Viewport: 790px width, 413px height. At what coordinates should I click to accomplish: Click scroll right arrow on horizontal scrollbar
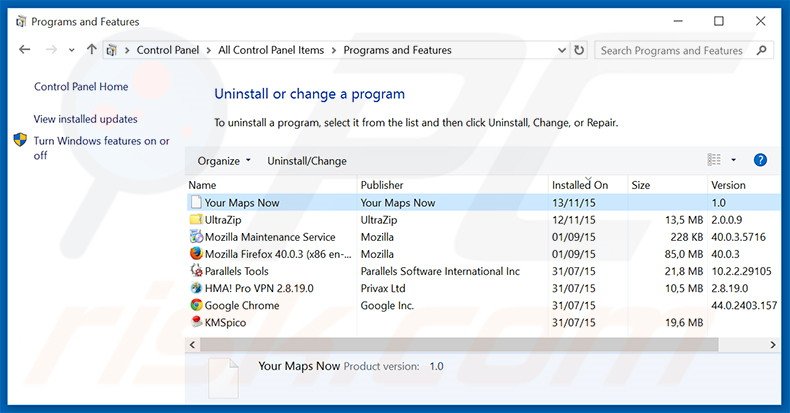[x=773, y=345]
